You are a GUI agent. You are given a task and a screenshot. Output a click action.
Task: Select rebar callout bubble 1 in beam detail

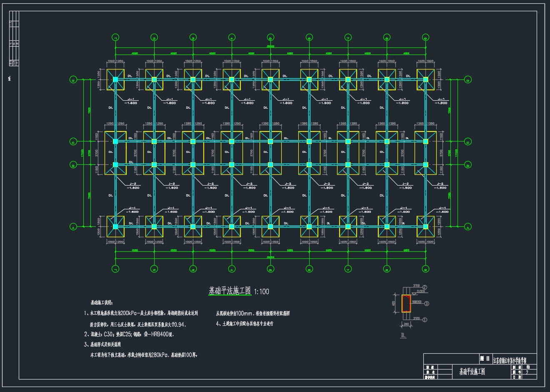[x=425, y=320]
